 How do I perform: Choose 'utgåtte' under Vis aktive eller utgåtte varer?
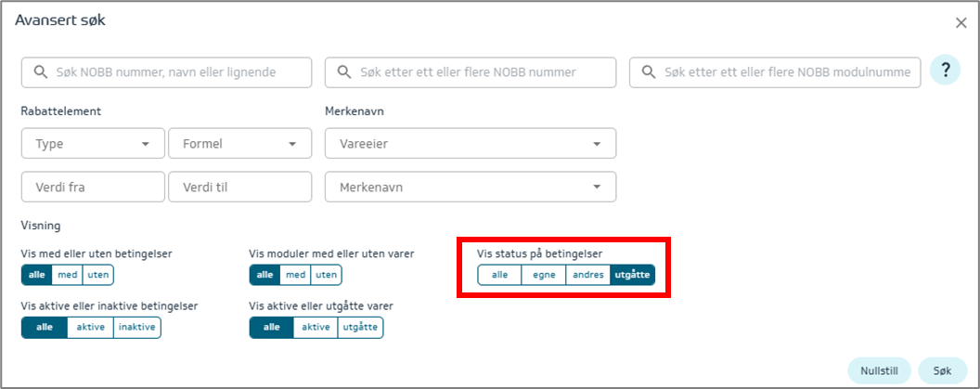360,328
